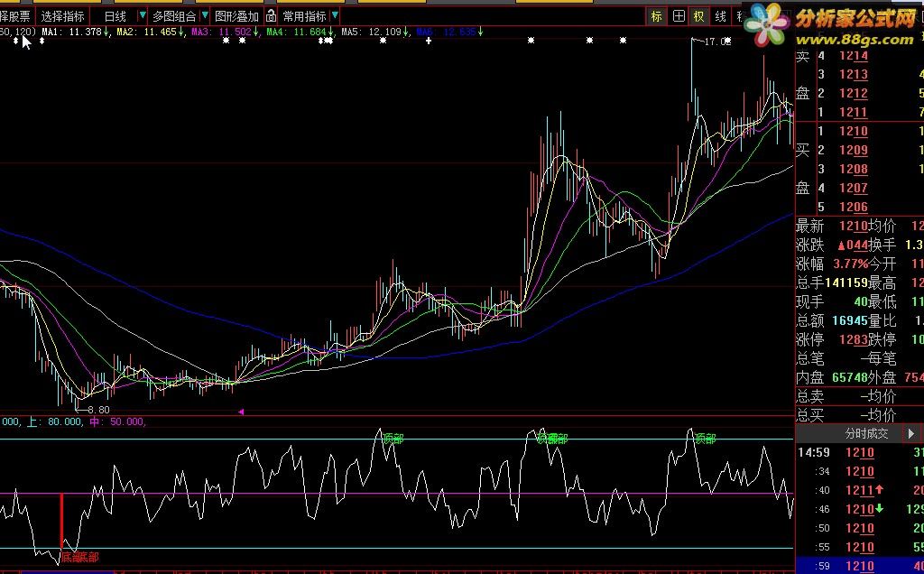Click the star marker below MA5 label
Screen dimensions: 924x574
point(383,41)
